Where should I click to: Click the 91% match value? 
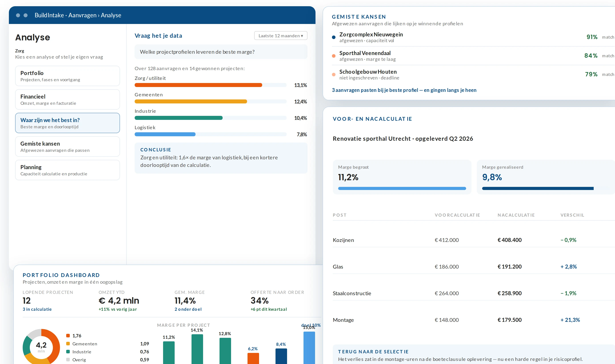coord(592,37)
